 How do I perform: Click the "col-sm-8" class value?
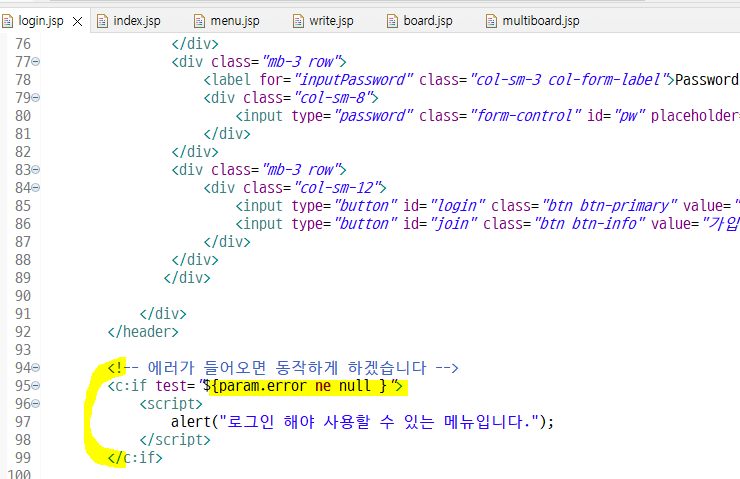336,98
